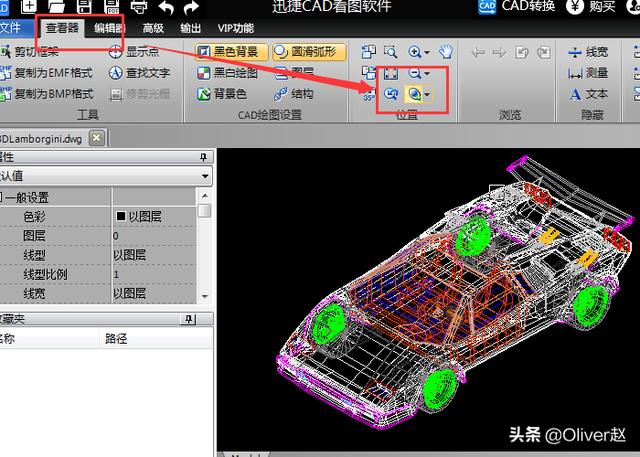640x457 pixels.
Task: Save as PDF using the PDF icon
Action: tap(111, 6)
